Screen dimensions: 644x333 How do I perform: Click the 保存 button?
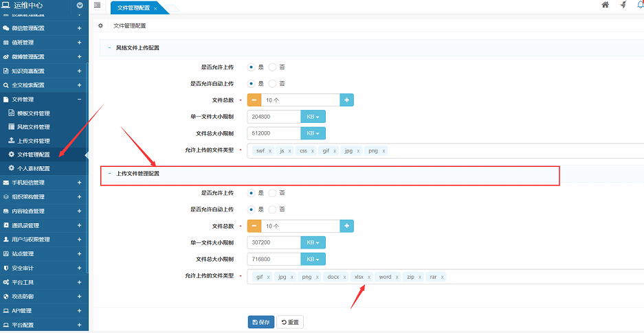click(260, 322)
